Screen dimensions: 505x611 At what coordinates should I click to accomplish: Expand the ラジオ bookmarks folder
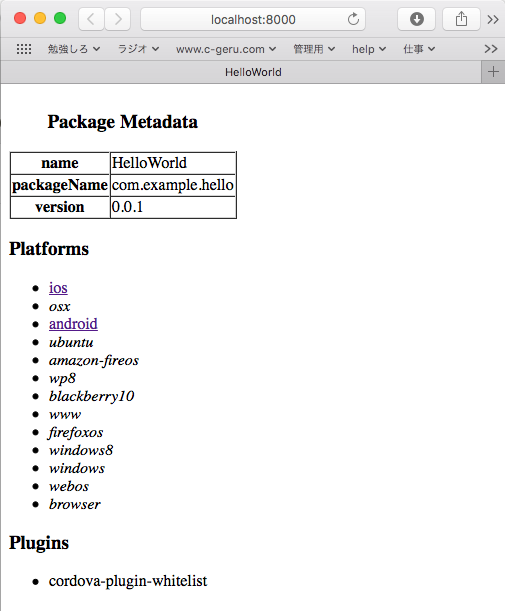tap(138, 49)
